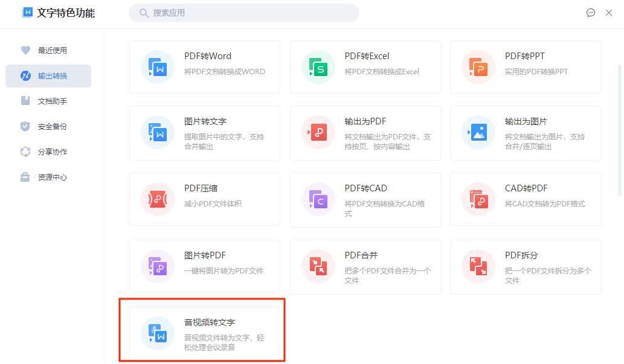Click description 将PDF文档转换成WORD
This screenshot has width=624, height=364.
pos(225,72)
